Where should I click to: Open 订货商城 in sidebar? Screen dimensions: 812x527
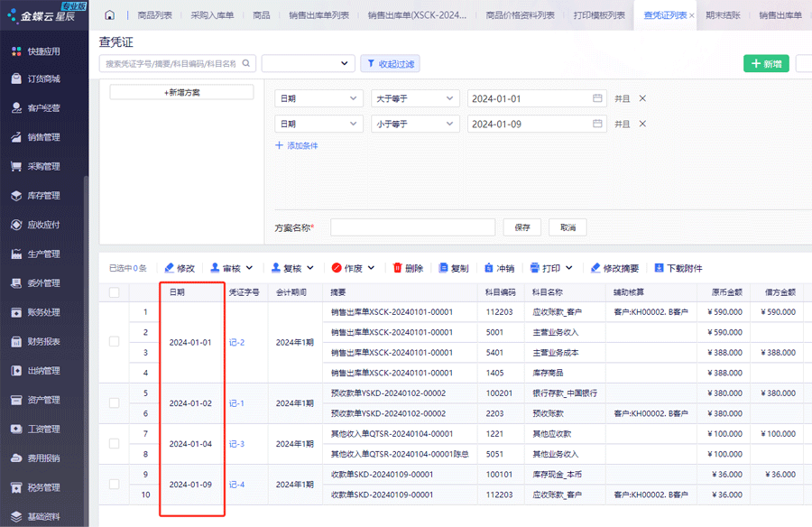(36, 79)
